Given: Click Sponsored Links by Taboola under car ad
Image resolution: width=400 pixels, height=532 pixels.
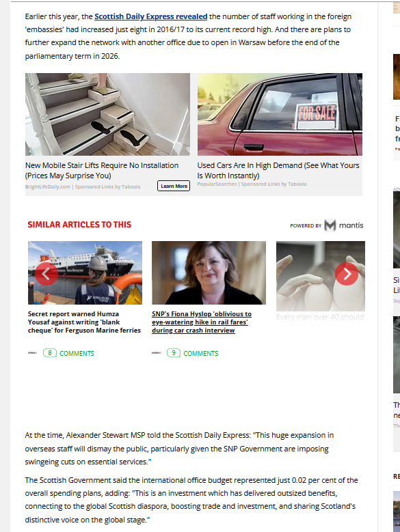Looking at the screenshot, I should [x=274, y=184].
